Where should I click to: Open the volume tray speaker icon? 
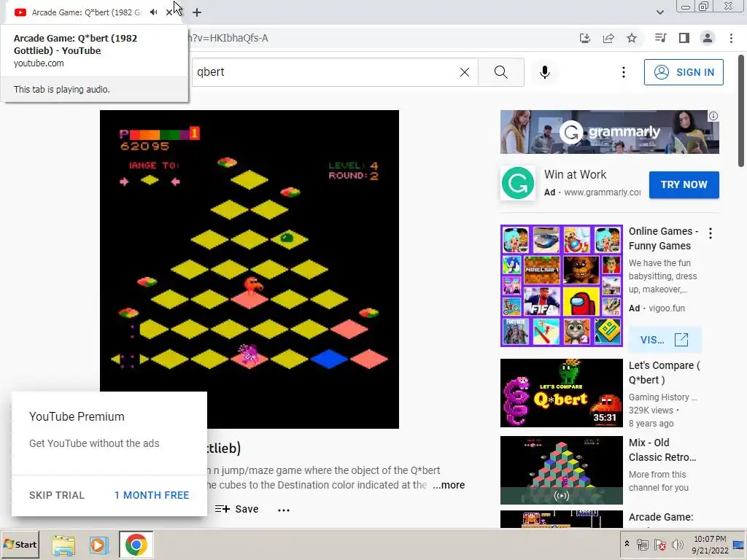pos(677,545)
